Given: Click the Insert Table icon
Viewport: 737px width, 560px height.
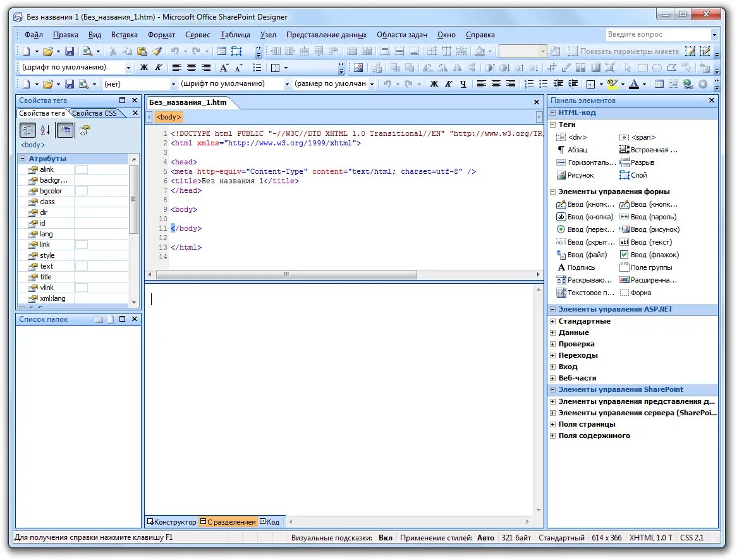Looking at the screenshot, I should pos(222,51).
